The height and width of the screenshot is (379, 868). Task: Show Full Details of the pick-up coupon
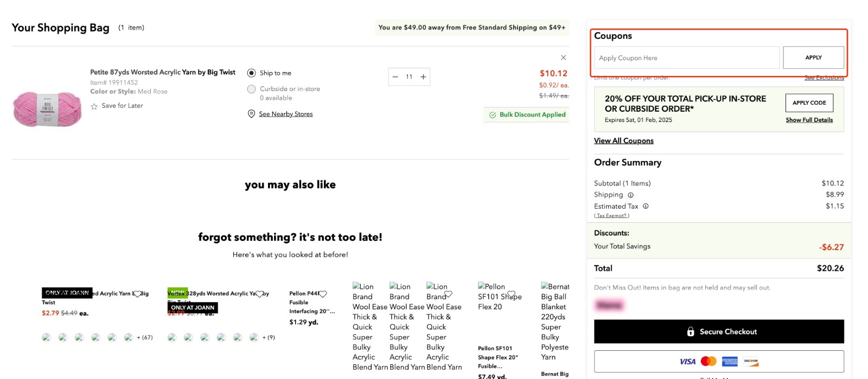809,120
